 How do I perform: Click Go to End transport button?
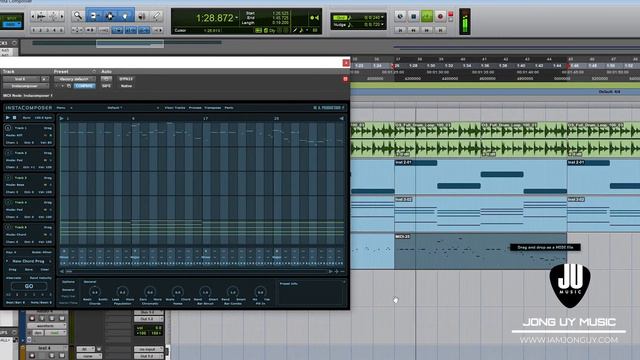440,30
